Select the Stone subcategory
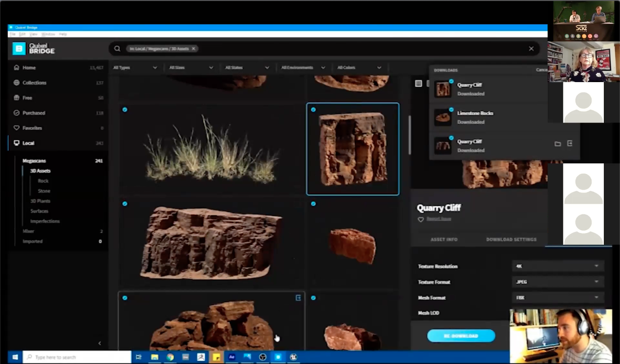620x364 pixels. point(44,191)
